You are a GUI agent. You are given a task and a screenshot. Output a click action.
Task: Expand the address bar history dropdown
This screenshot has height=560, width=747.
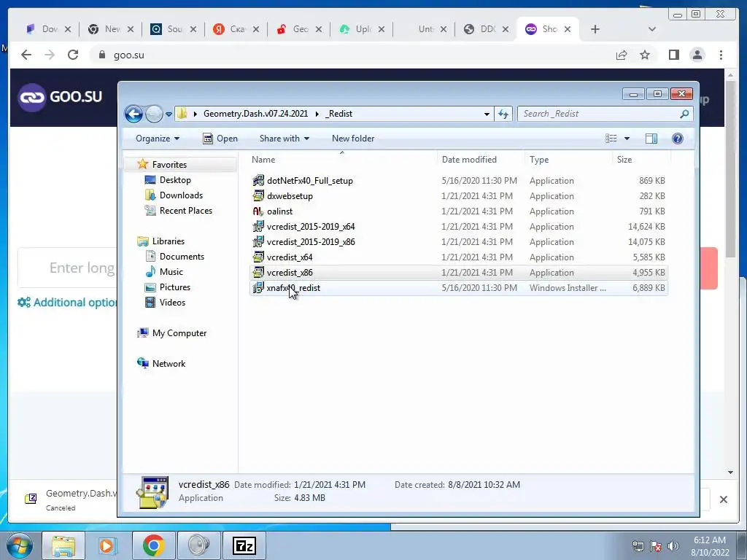pos(487,114)
